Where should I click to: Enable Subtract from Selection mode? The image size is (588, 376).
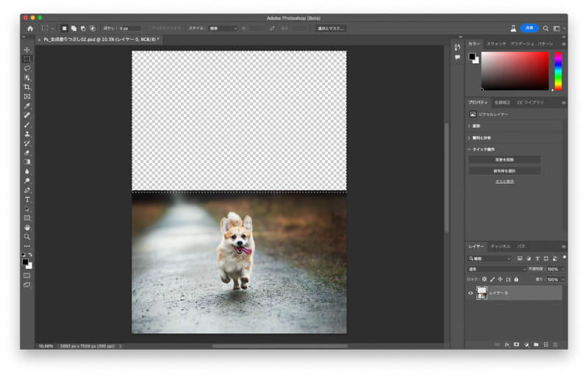pyautogui.click(x=83, y=29)
